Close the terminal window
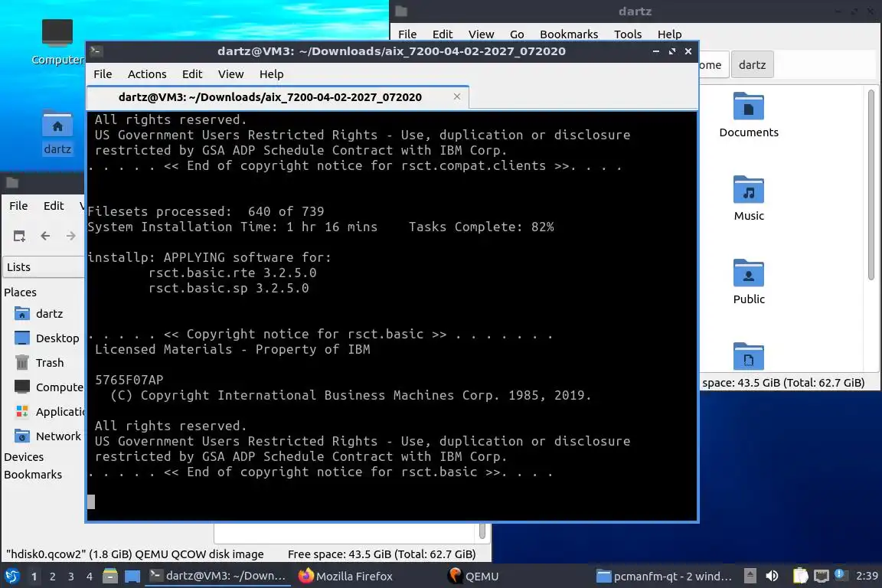 [688, 51]
